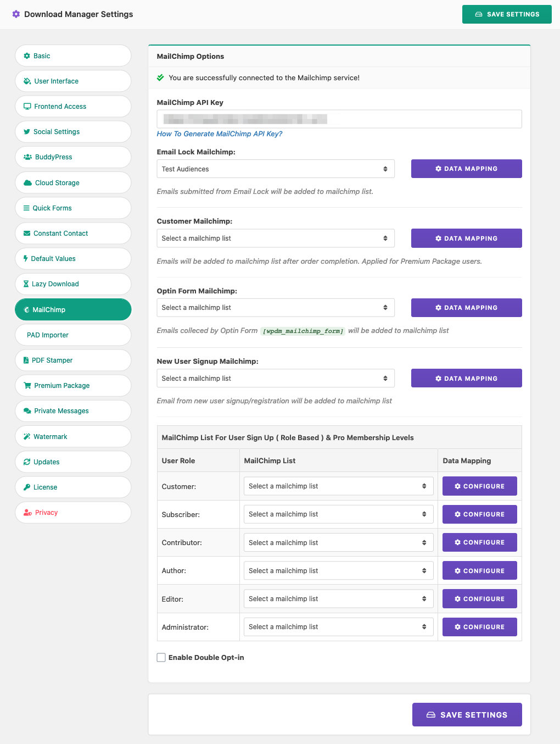The height and width of the screenshot is (744, 560).
Task: Open the How To Generate MailChimp API Key link
Action: [219, 134]
